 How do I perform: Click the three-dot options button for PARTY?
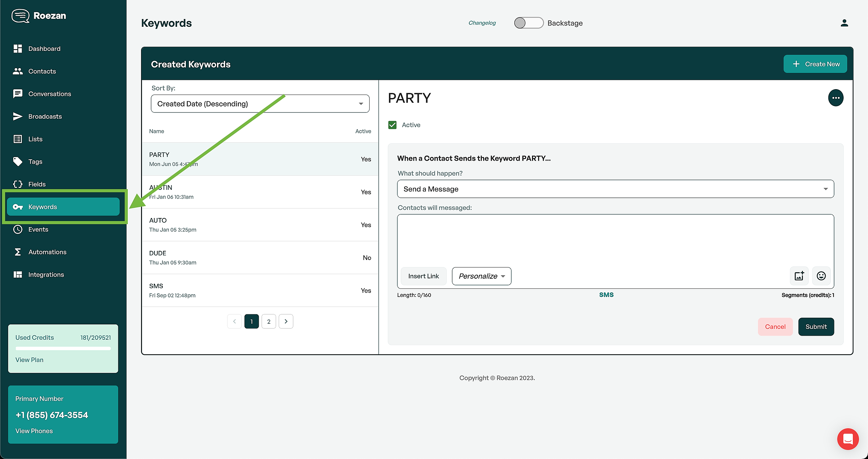pos(835,98)
